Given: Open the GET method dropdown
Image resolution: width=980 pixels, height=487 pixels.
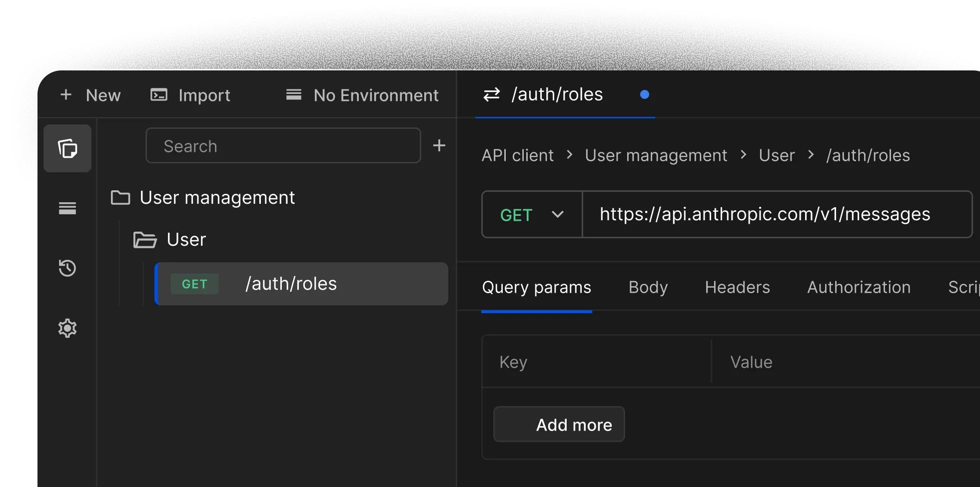Looking at the screenshot, I should 531,215.
